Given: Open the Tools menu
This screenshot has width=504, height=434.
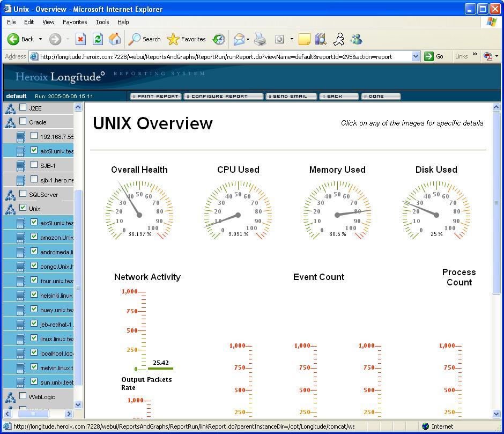Looking at the screenshot, I should coord(102,22).
